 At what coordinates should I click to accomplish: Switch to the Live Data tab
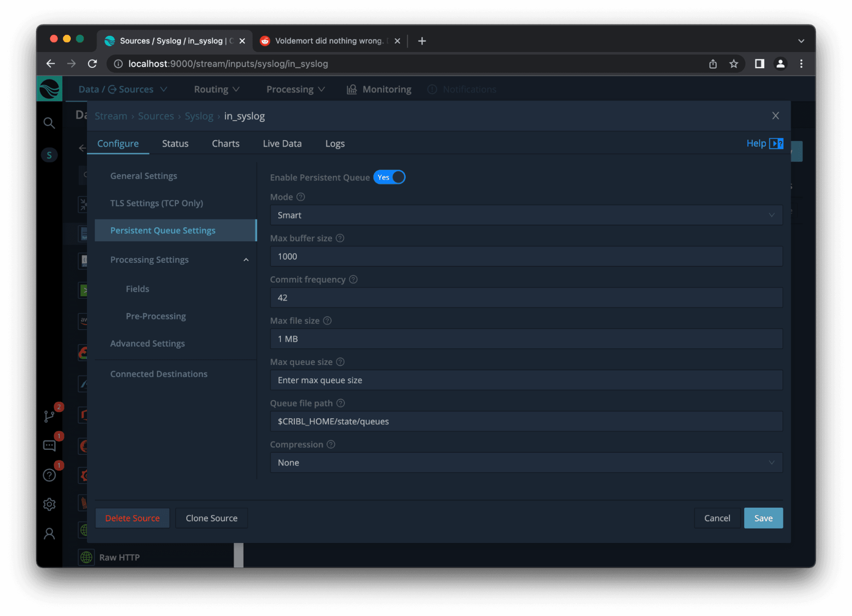[x=282, y=144]
